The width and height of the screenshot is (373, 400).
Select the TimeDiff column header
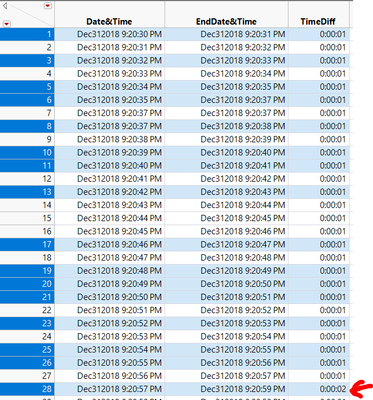(318, 22)
